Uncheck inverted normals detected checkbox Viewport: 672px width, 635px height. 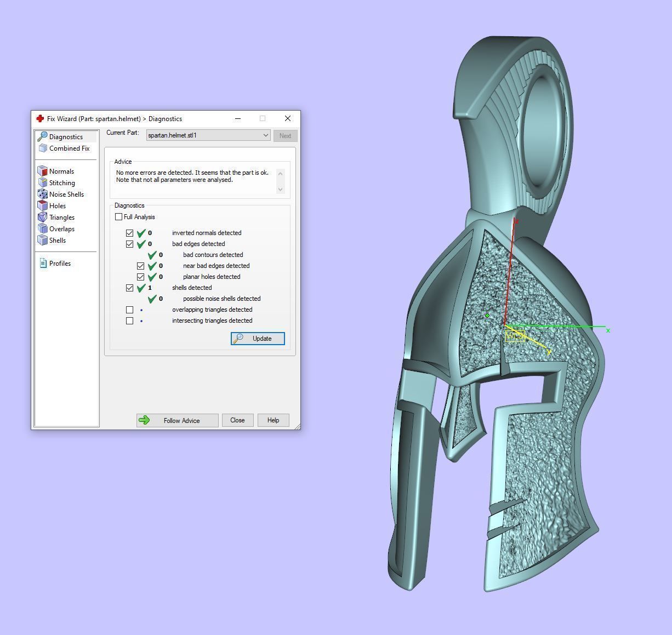click(129, 233)
